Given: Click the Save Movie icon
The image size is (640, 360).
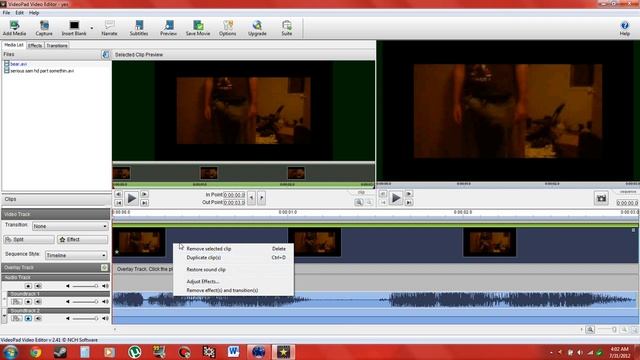Looking at the screenshot, I should tap(198, 28).
